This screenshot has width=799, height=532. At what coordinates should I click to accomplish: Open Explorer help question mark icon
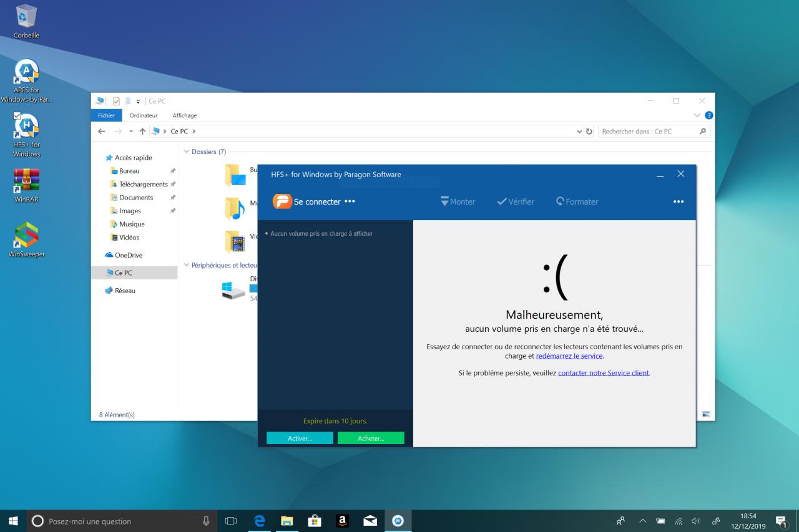click(x=708, y=115)
